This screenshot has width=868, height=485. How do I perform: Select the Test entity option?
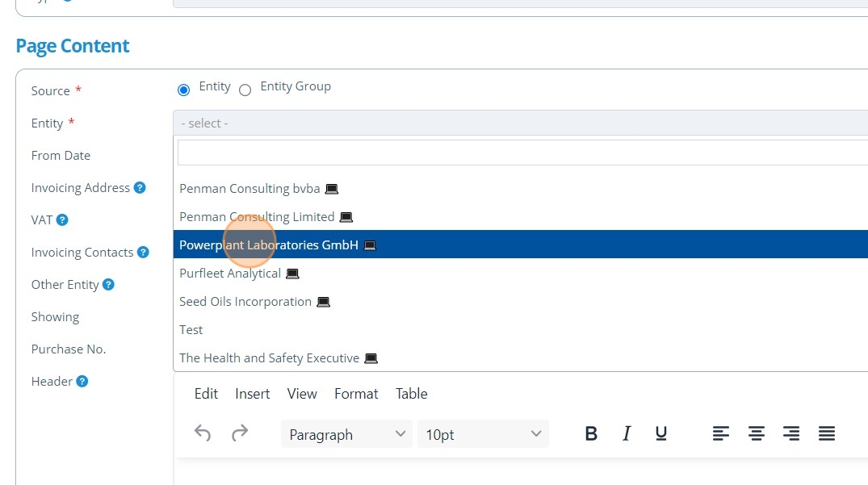tap(520, 329)
